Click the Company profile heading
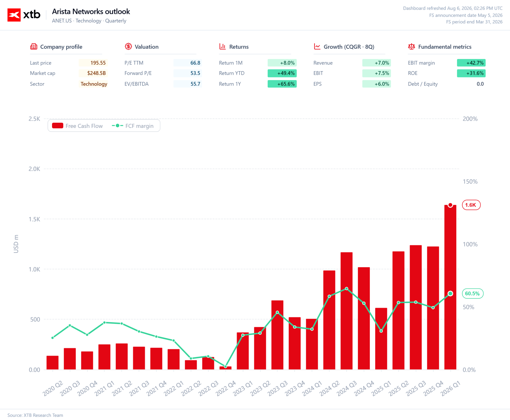Viewport: 510px width, 420px height. [61, 47]
